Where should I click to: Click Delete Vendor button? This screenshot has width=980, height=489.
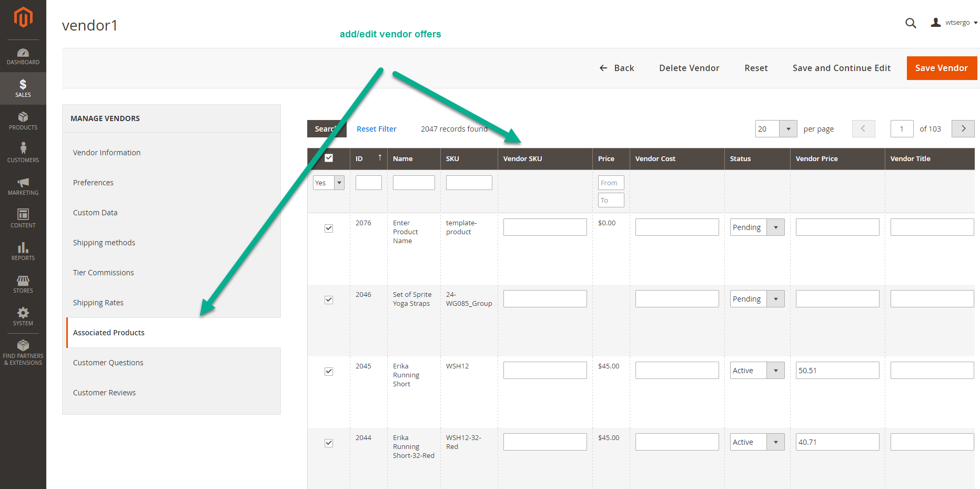point(689,68)
